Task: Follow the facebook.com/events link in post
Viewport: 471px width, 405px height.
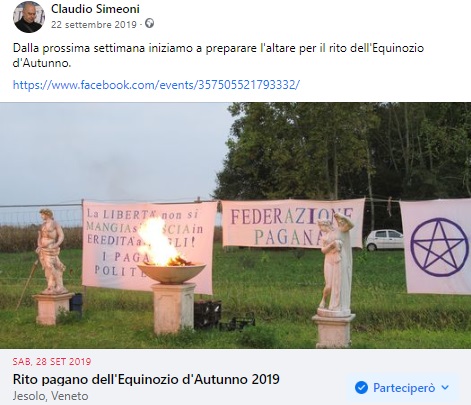Action: (156, 85)
